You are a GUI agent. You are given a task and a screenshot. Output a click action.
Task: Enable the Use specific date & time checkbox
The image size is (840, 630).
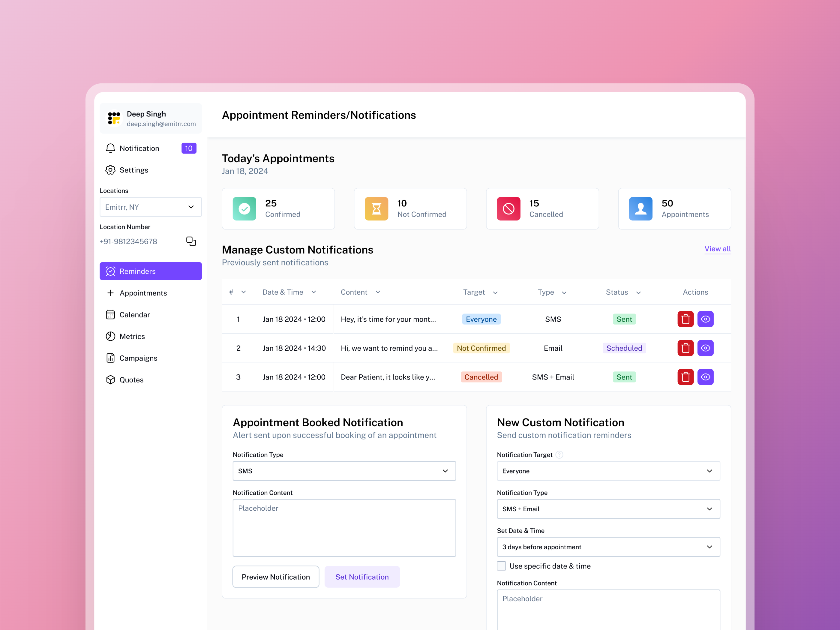click(x=501, y=566)
